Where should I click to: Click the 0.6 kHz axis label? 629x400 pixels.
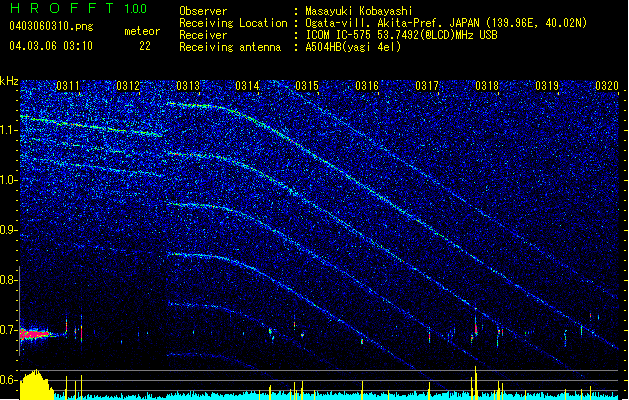(9, 380)
